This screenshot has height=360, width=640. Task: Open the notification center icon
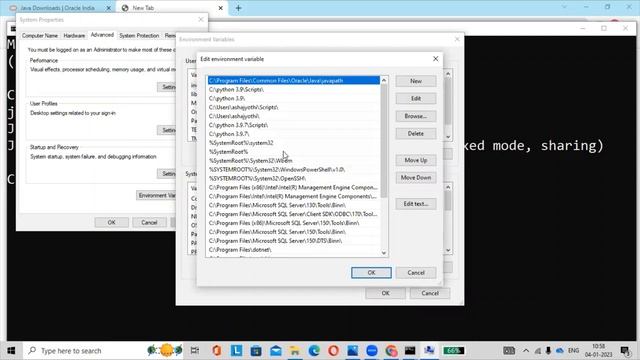[x=625, y=351]
